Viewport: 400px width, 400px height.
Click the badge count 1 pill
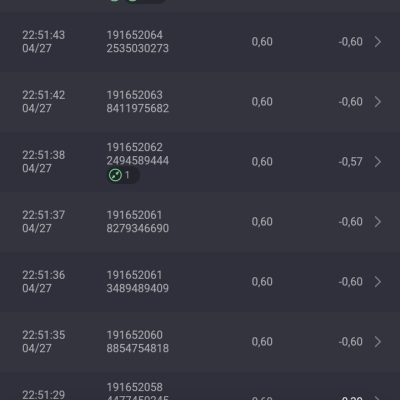[123, 175]
